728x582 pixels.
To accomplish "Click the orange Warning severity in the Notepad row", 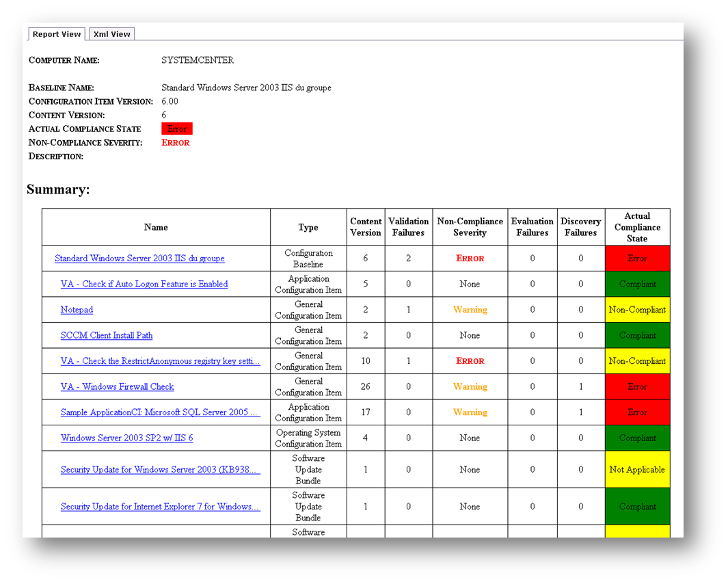I will pos(470,310).
